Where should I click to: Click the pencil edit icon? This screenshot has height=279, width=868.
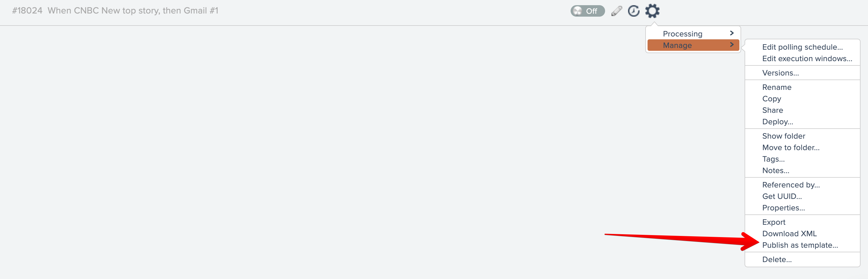pos(616,11)
